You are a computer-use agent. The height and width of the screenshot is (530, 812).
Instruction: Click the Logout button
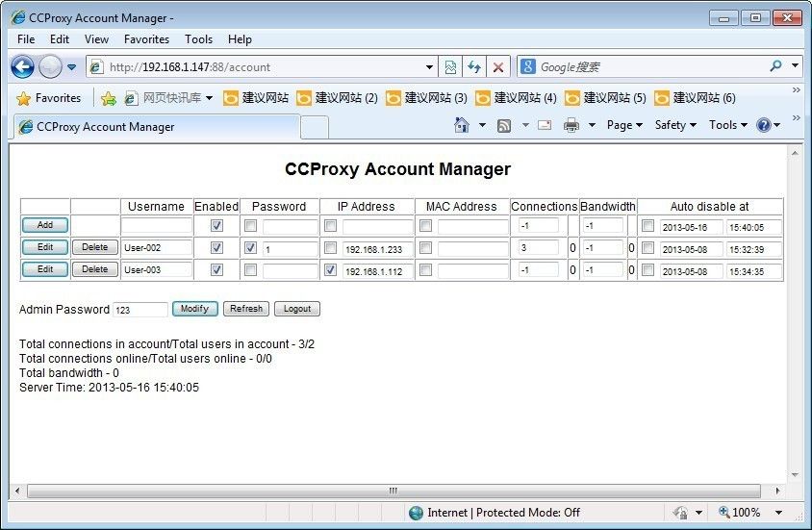(297, 309)
